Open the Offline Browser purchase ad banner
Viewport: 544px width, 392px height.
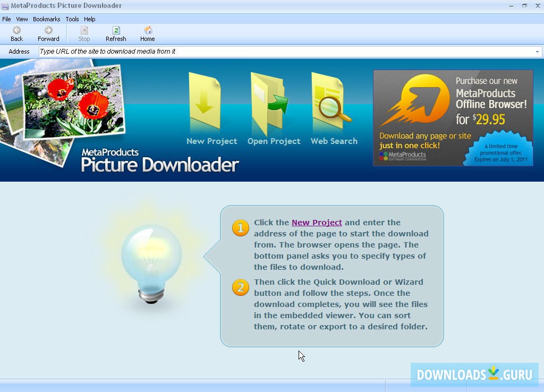[453, 118]
